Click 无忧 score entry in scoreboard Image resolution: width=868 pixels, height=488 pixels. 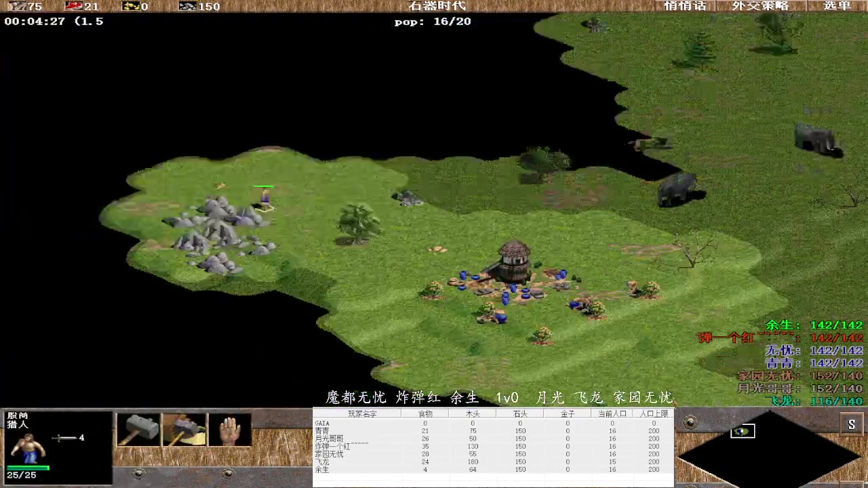pos(814,350)
